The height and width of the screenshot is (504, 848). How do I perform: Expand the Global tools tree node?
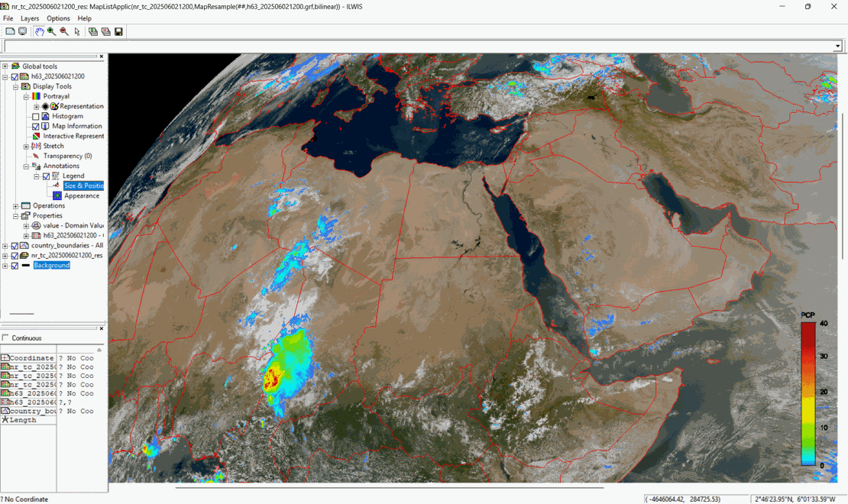tap(5, 66)
